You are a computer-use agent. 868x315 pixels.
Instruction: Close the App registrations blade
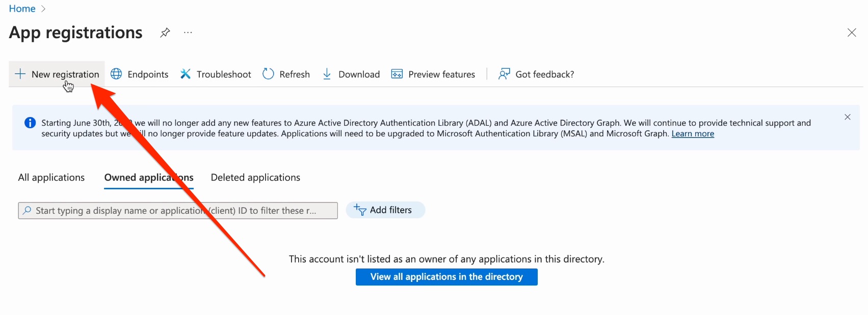click(852, 33)
